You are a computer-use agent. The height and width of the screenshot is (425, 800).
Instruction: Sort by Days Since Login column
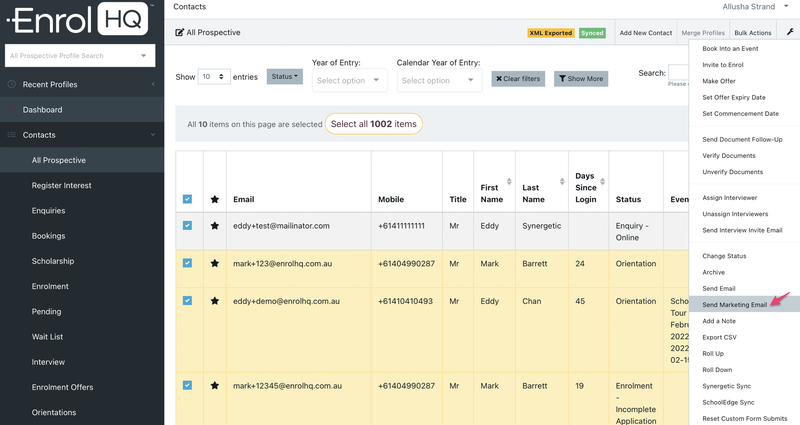tap(601, 181)
